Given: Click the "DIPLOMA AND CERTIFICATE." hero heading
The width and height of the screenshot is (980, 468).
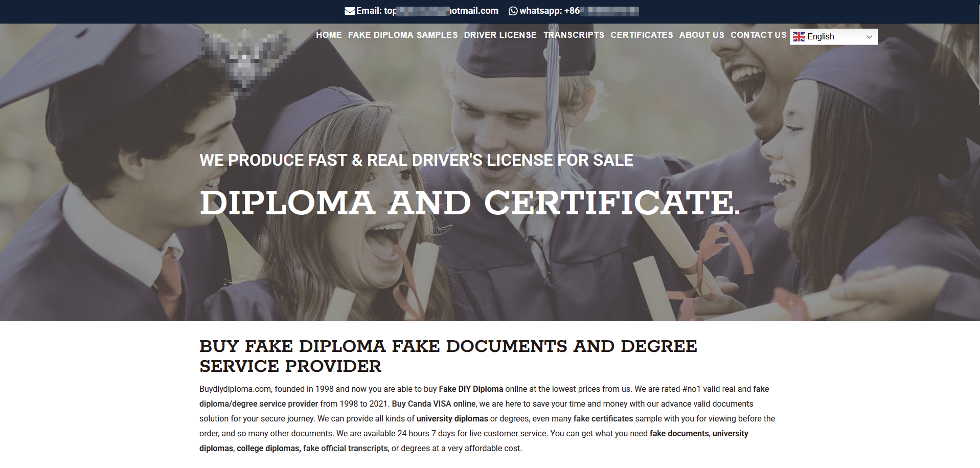Looking at the screenshot, I should [x=470, y=203].
